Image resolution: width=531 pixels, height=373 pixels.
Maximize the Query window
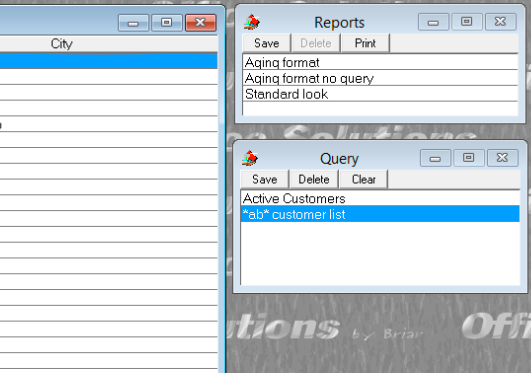click(x=469, y=158)
